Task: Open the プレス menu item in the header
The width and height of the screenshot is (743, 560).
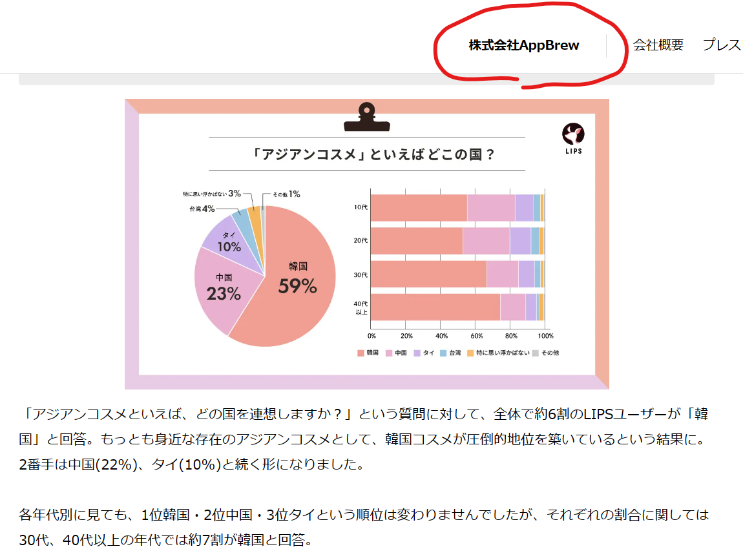Action: tap(722, 45)
